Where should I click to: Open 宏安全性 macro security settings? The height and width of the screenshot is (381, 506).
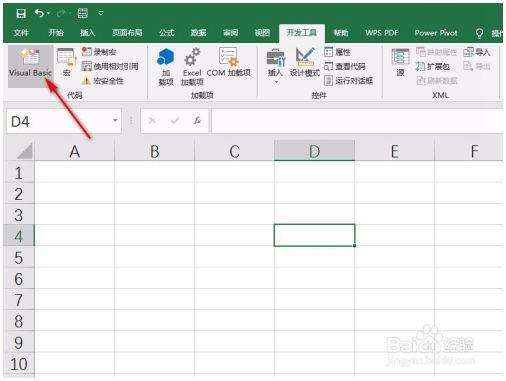(x=103, y=81)
